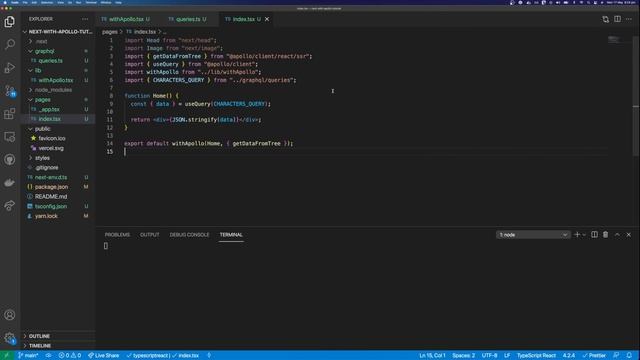Click the feedback icon in status bar
640x360 pixels.
[616, 356]
